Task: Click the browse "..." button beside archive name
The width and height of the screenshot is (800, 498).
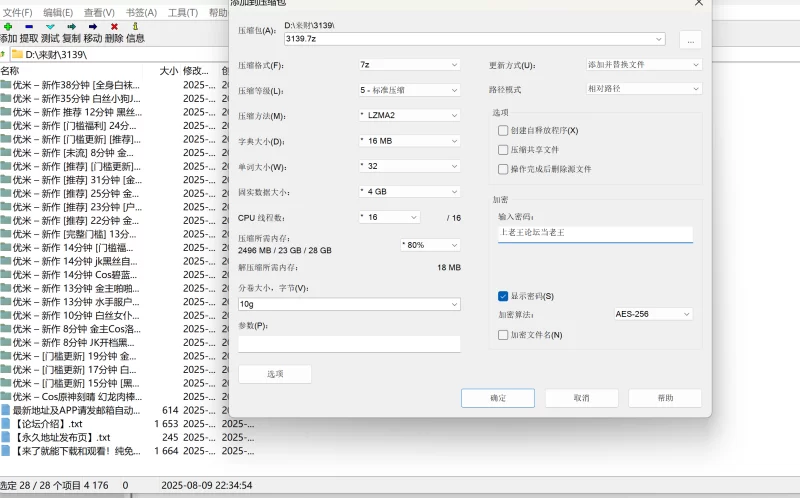Action: coord(690,40)
